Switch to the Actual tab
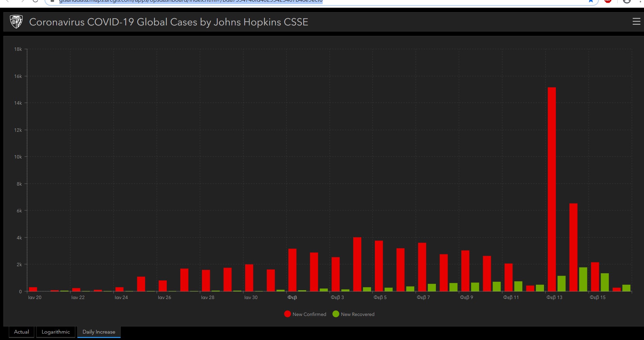This screenshot has width=644, height=340. (22, 332)
